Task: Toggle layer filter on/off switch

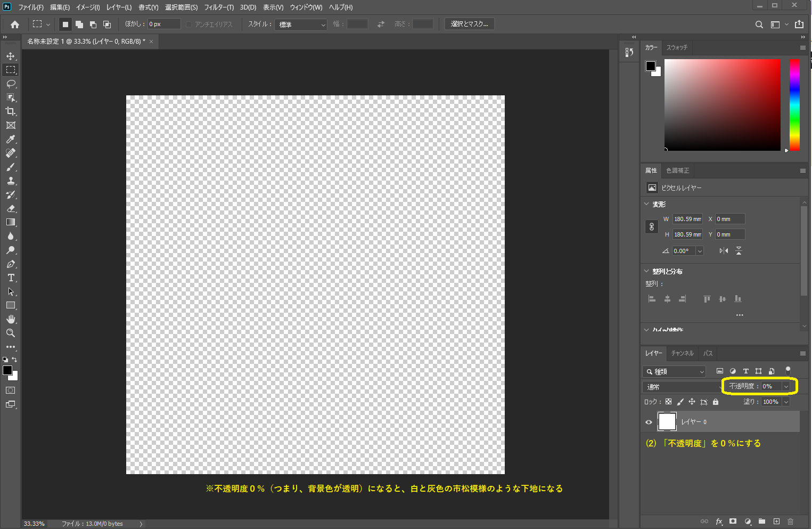Action: pos(788,370)
